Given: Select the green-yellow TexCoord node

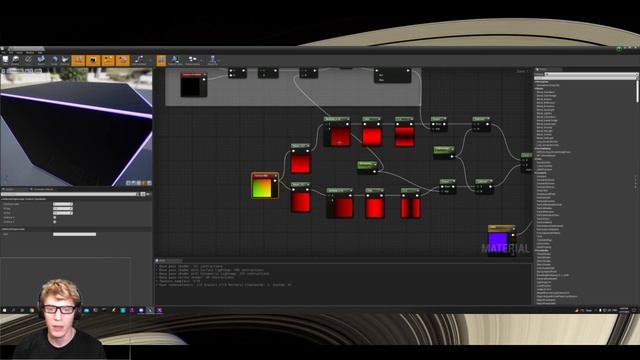Looking at the screenshot, I should 265,186.
